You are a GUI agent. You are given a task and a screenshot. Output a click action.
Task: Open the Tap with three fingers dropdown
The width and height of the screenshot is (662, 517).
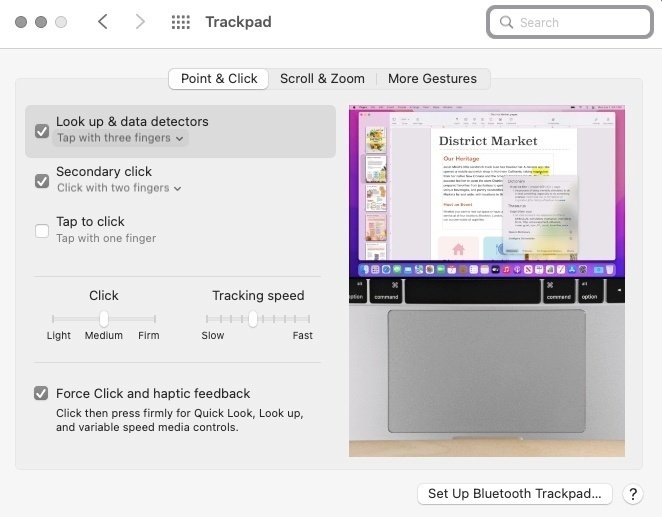[x=120, y=138]
